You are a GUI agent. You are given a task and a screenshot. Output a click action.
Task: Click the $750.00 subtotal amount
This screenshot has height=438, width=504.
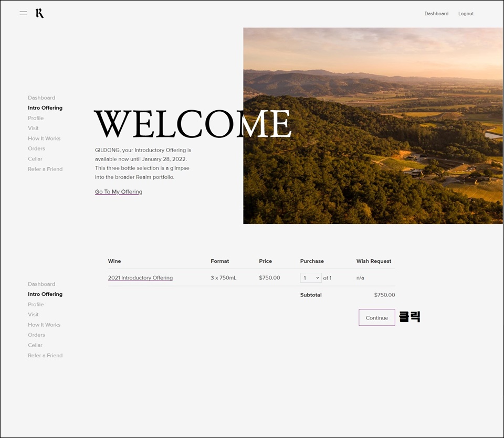[x=384, y=295]
